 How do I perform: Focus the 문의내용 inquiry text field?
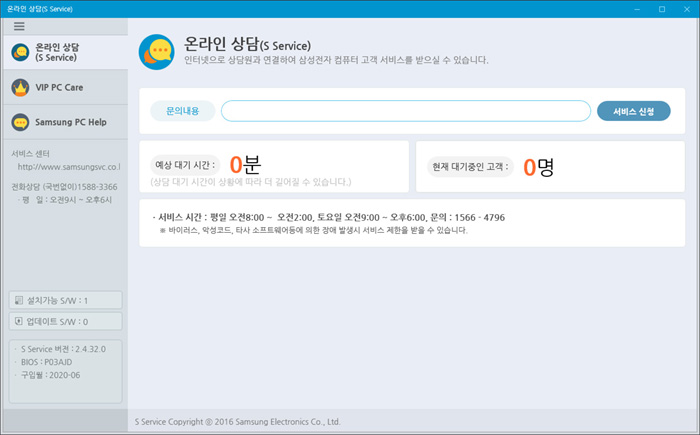click(x=406, y=111)
